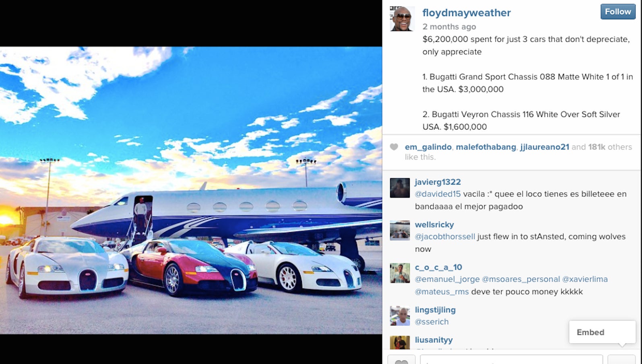Open floydmayweather profile picture
The height and width of the screenshot is (364, 642).
(402, 19)
